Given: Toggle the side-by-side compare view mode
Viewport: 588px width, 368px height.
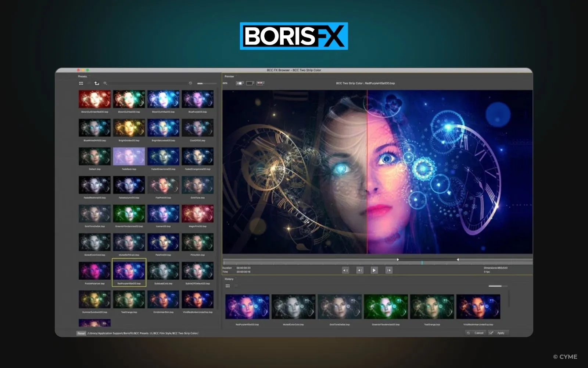Looking at the screenshot, I should coord(250,83).
